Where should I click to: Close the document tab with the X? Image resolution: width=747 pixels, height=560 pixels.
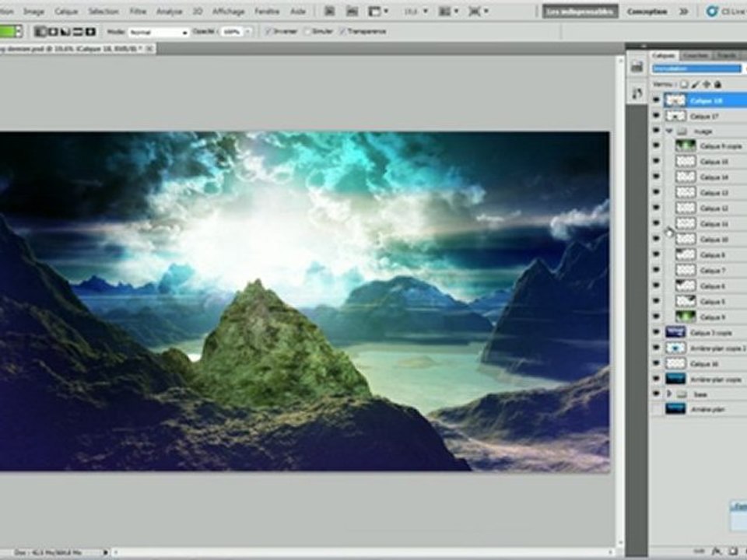(x=149, y=48)
